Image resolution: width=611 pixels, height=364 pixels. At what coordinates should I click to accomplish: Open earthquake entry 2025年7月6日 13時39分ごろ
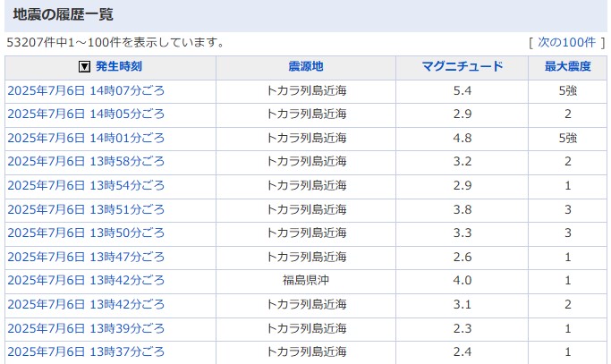pyautogui.click(x=86, y=328)
